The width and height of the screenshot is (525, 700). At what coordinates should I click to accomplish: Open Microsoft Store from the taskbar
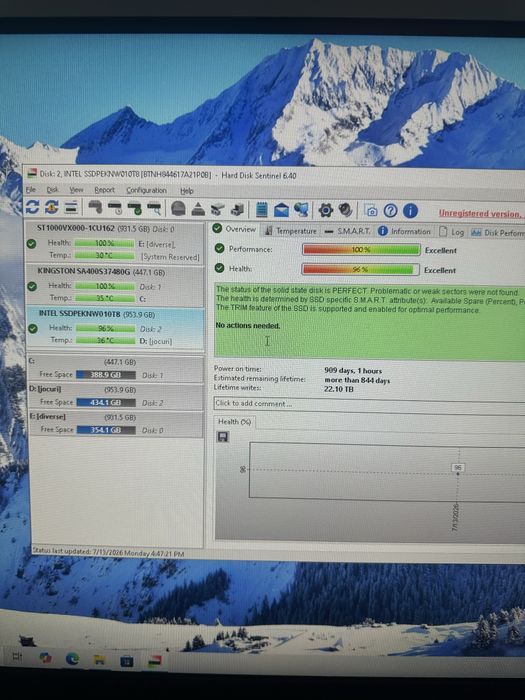[127, 661]
